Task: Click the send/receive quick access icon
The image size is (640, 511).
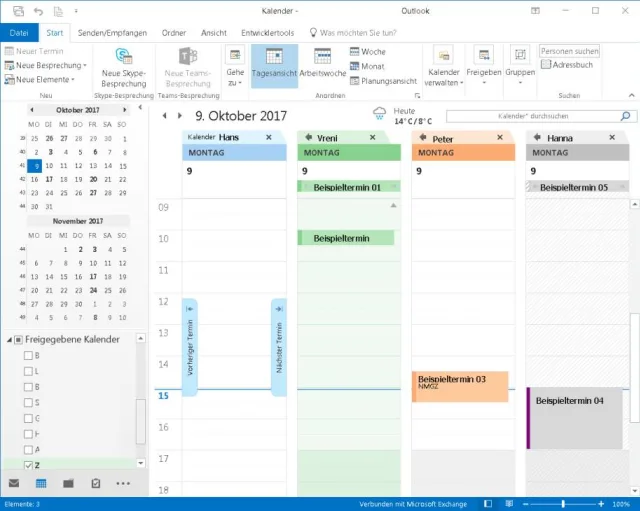Action: (18, 11)
